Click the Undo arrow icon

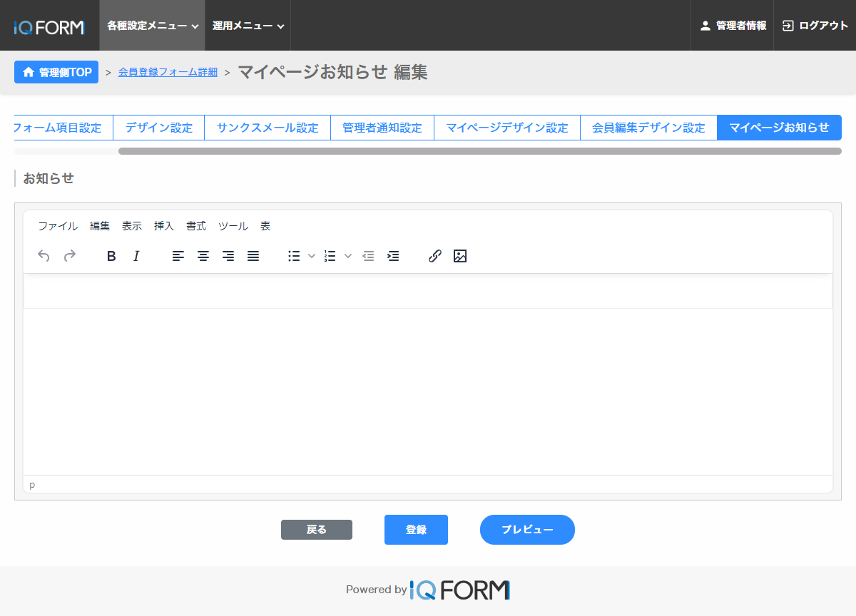(44, 256)
